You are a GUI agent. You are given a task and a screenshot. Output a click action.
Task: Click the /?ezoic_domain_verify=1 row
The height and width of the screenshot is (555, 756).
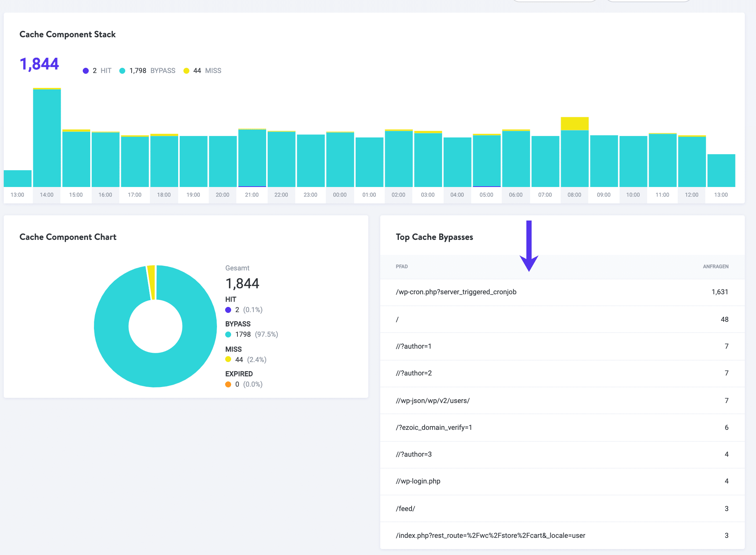[x=434, y=428]
